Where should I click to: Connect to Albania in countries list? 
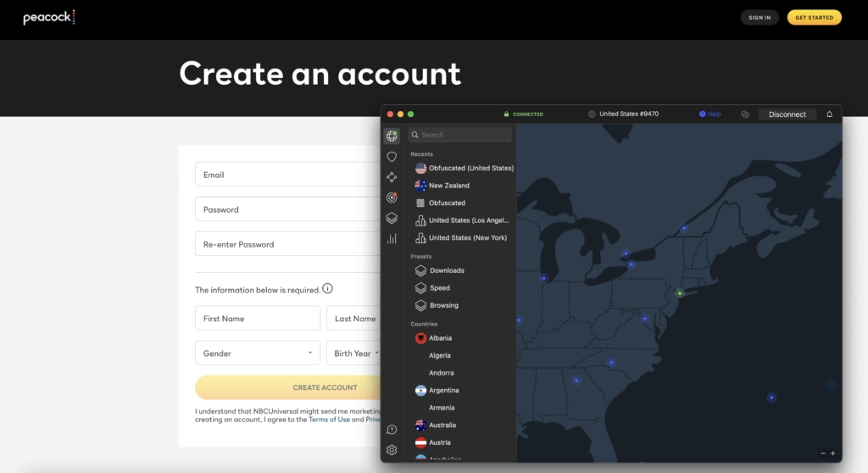coord(433,338)
